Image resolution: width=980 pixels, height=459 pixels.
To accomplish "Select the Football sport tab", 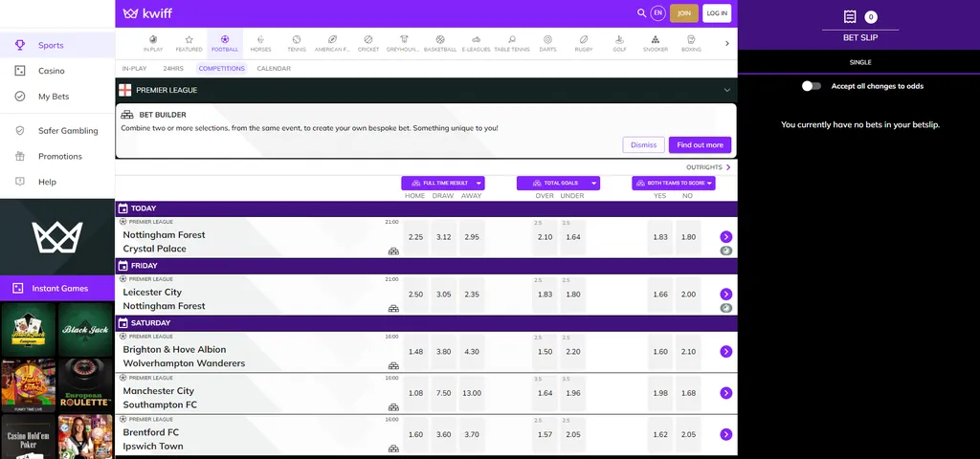I will click(x=225, y=43).
